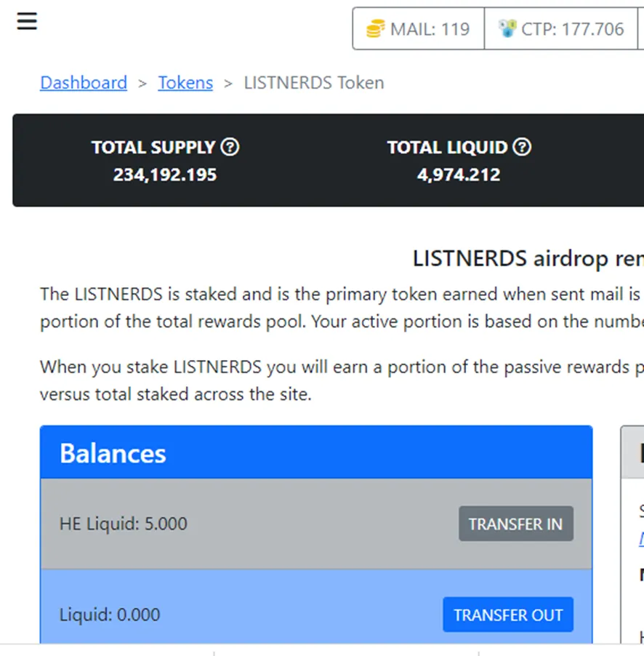Open the Total Liquid help icon
Image resolution: width=644 pixels, height=656 pixels.
pos(522,147)
